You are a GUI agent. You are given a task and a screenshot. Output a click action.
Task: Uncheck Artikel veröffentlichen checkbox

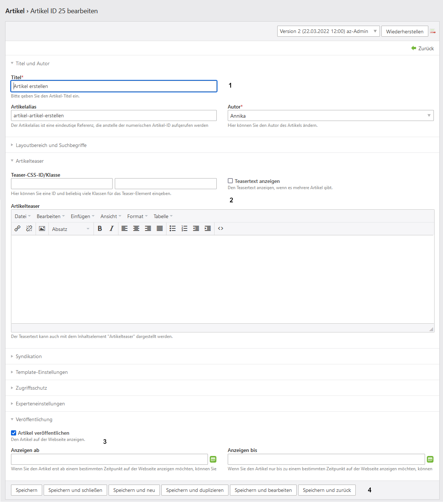pos(14,433)
